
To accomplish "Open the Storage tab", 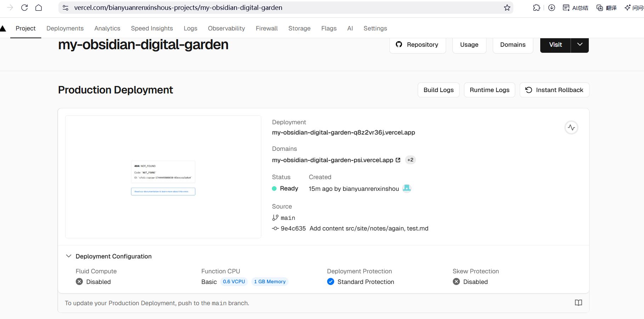I will click(x=299, y=28).
